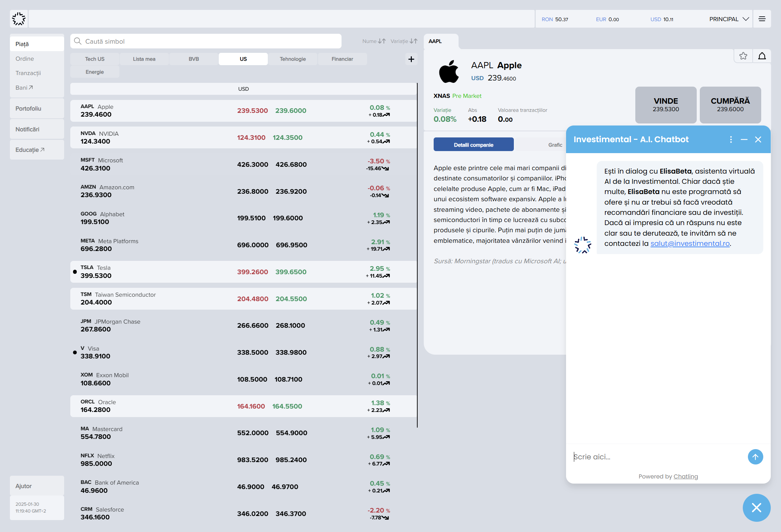Open salut@investimental.ro email link
The width and height of the screenshot is (781, 532).
click(690, 243)
